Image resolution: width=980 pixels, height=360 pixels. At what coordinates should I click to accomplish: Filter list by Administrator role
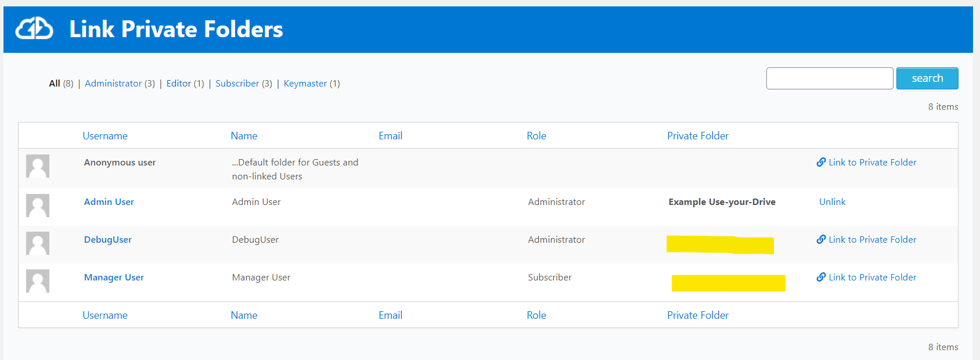pyautogui.click(x=113, y=84)
